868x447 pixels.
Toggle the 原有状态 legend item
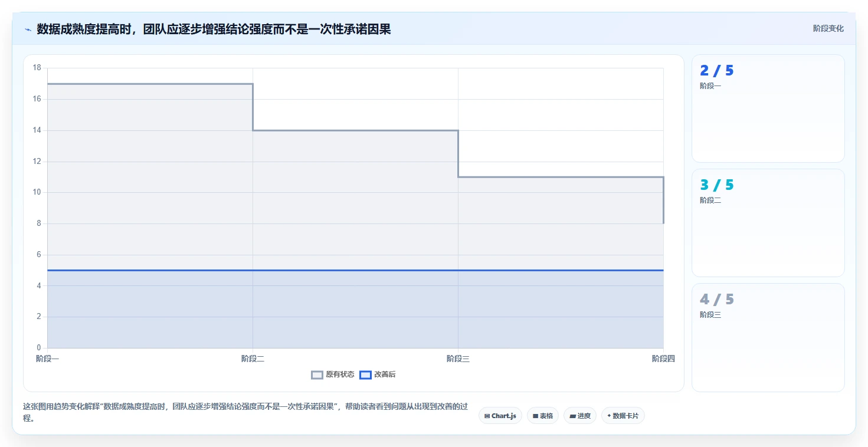[333, 374]
